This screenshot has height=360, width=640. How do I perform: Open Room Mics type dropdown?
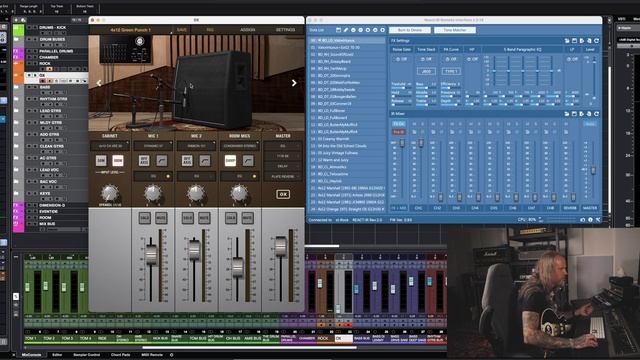coord(240,146)
